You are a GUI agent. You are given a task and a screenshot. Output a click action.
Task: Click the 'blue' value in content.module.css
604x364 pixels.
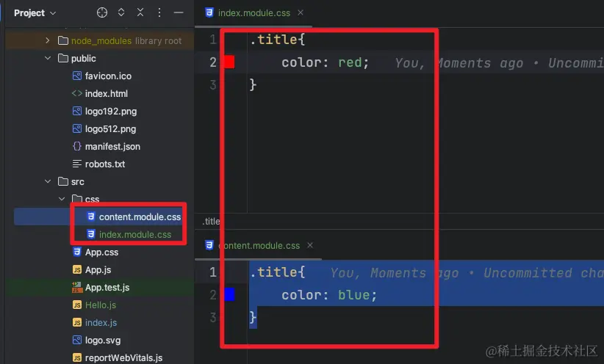[353, 295]
